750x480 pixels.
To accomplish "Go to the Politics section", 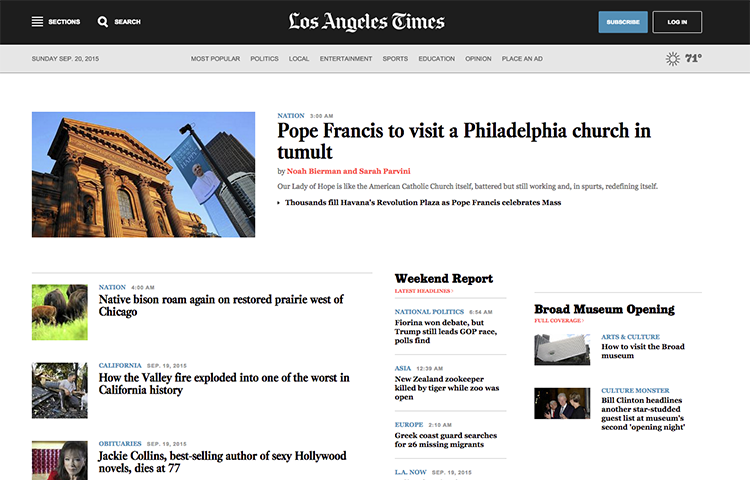I will [x=264, y=59].
